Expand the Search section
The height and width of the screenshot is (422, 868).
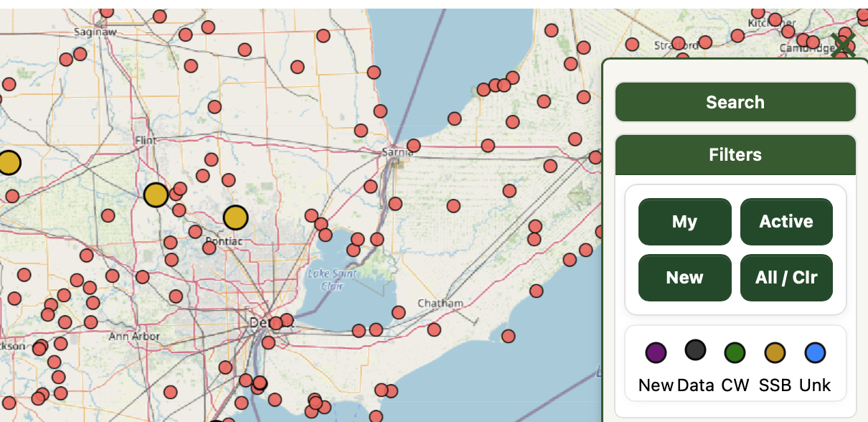coord(735,102)
